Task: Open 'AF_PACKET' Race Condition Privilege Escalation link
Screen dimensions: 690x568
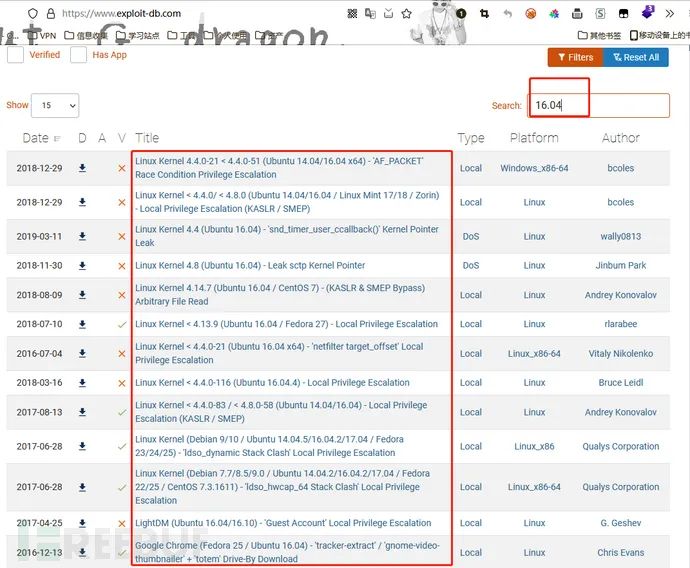Action: pyautogui.click(x=279, y=168)
